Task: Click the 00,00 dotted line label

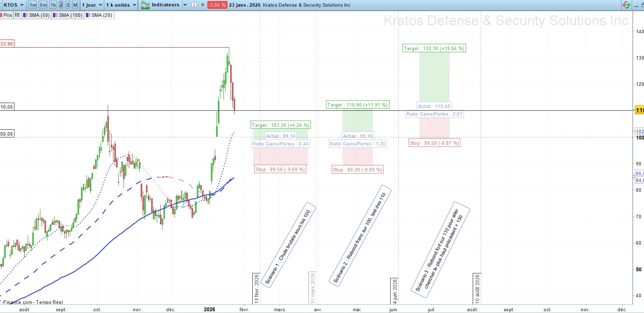Action: 7,134
